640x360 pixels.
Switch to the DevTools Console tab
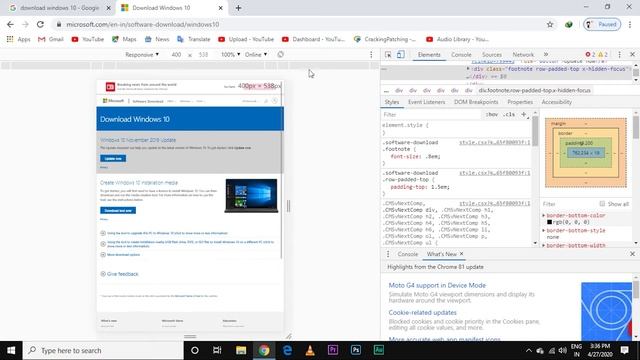point(461,55)
